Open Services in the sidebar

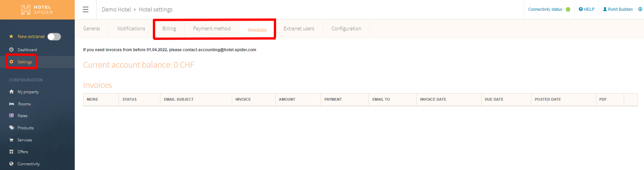point(25,140)
